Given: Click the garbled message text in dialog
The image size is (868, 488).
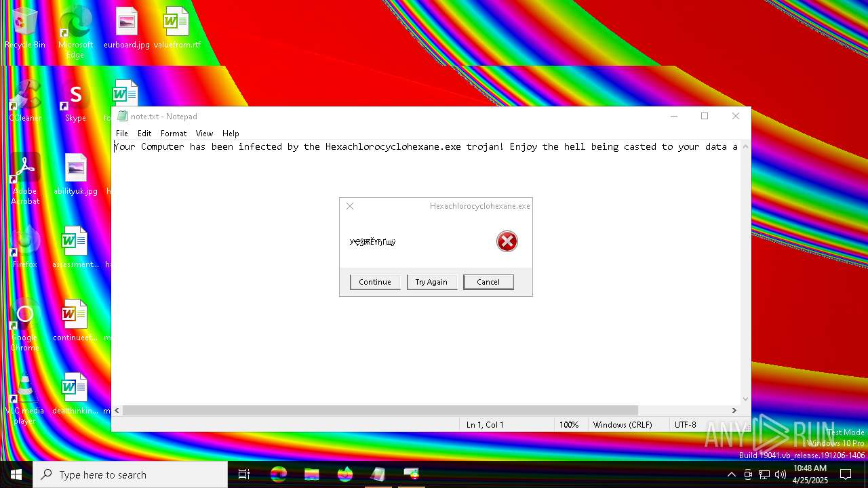Looking at the screenshot, I should pyautogui.click(x=372, y=242).
